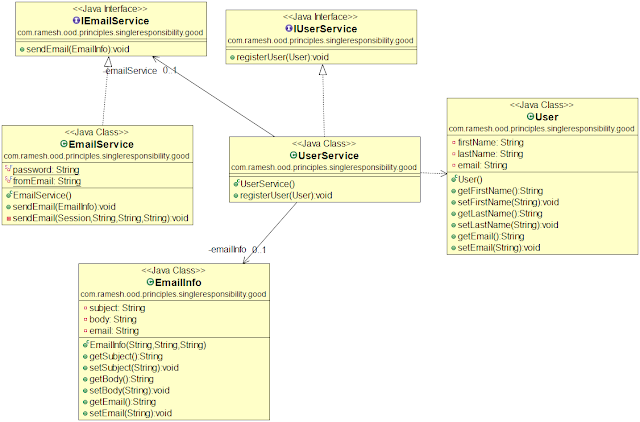Select the EmailService class name
Screen dimensions: 640x422
click(x=101, y=144)
